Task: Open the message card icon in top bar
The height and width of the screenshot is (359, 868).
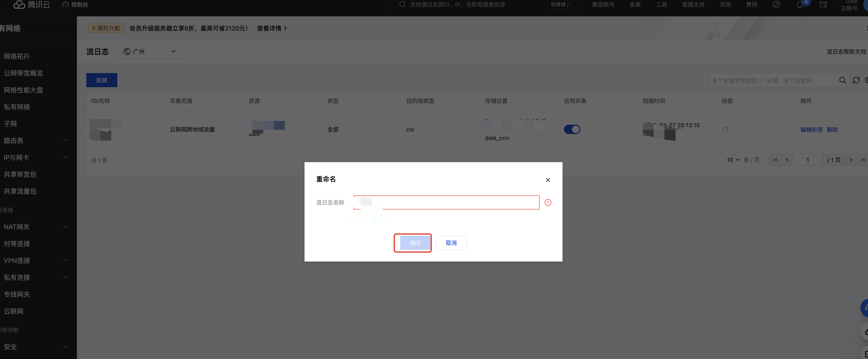Action: click(823, 5)
